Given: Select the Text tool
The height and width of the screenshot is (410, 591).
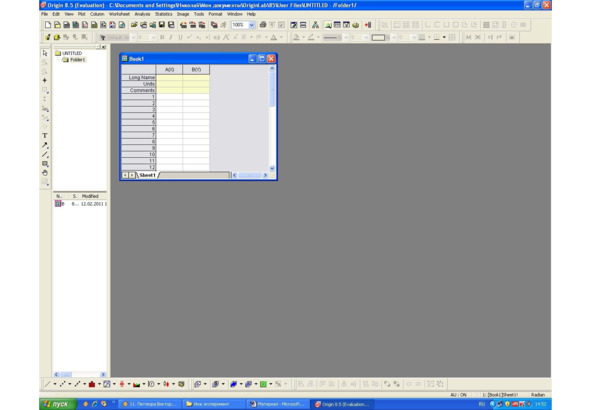Looking at the screenshot, I should click(45, 136).
